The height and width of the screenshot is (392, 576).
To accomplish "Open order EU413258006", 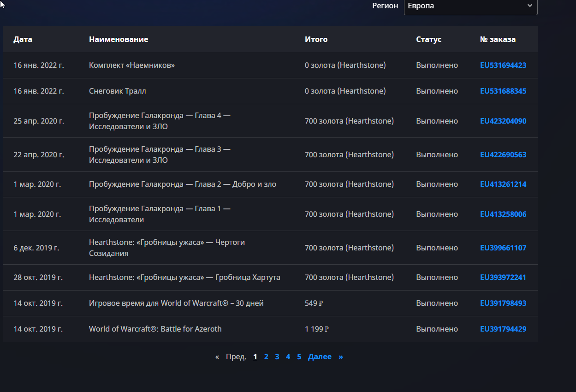I will pyautogui.click(x=503, y=214).
